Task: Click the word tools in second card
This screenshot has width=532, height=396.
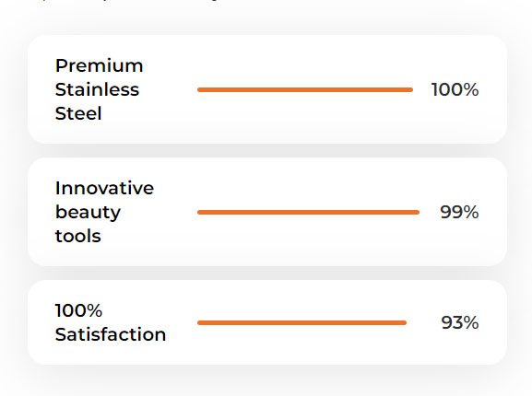Action: point(78,236)
